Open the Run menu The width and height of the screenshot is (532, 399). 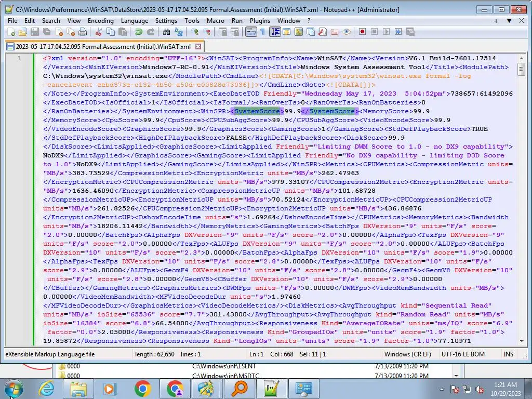pyautogui.click(x=237, y=21)
